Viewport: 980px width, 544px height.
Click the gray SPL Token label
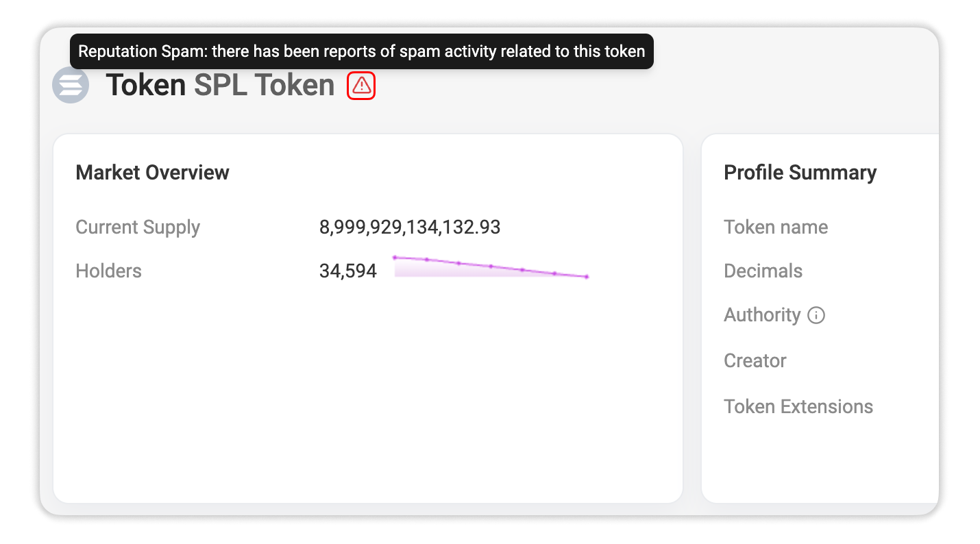pos(265,86)
